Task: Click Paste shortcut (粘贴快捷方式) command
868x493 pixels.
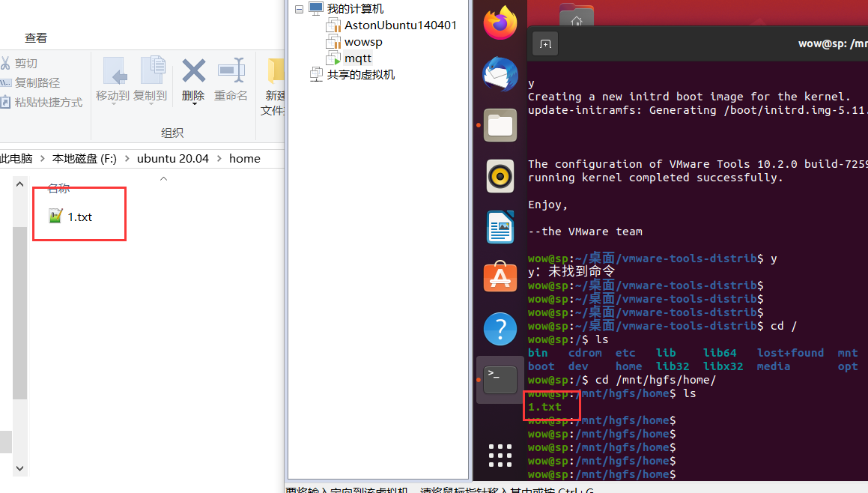Action: [41, 103]
